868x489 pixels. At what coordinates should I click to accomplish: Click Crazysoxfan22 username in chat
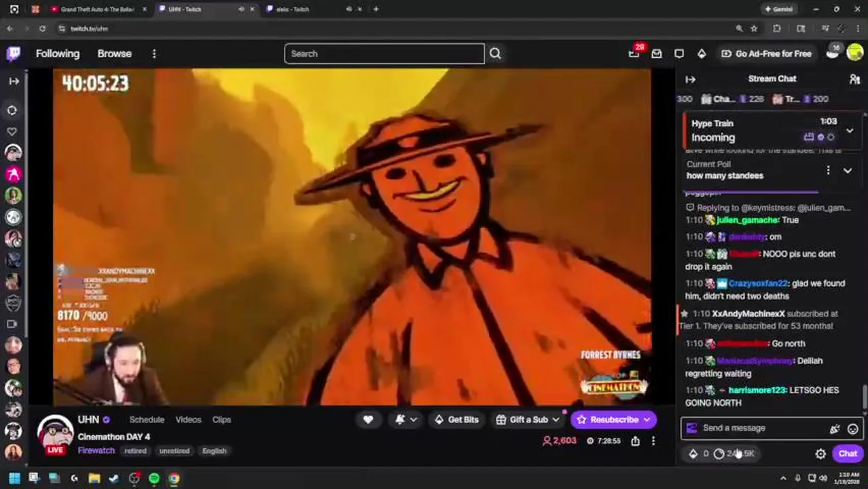point(758,283)
